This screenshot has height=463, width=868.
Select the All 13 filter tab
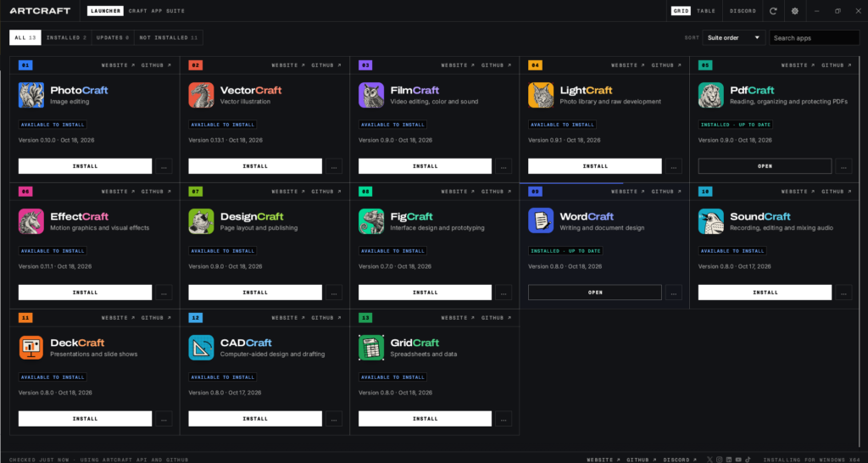[25, 37]
